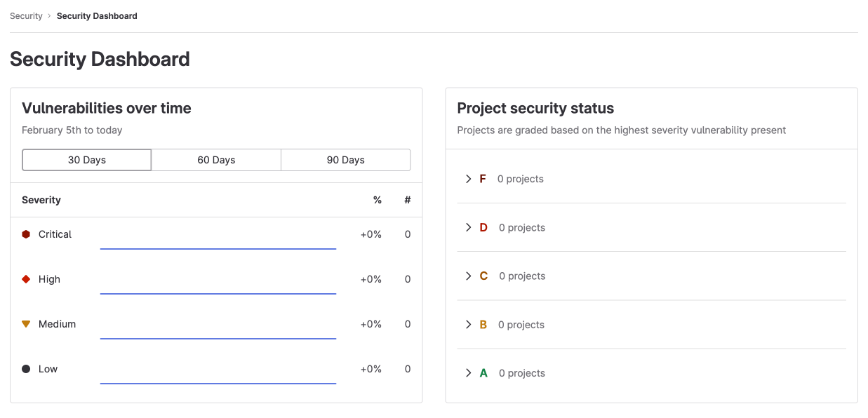Toggle the 90 Days time range
This screenshot has width=868, height=418.
(345, 160)
